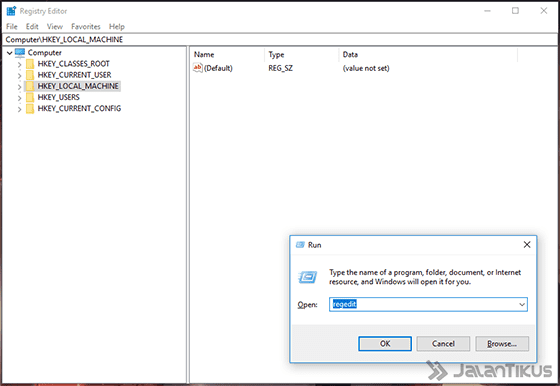Collapse the Computer tree node
Image resolution: width=560 pixels, height=386 pixels.
coord(10,53)
